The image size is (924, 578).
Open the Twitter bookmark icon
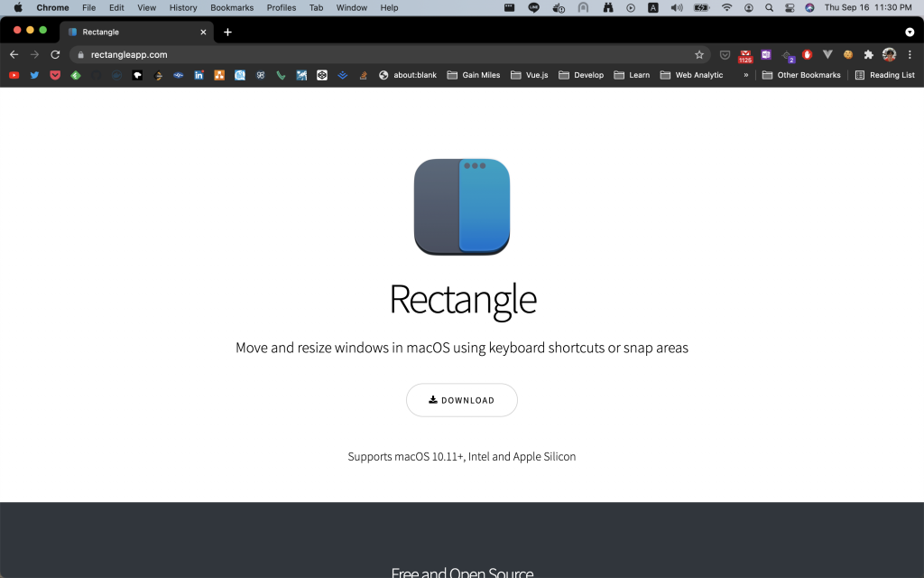[35, 75]
